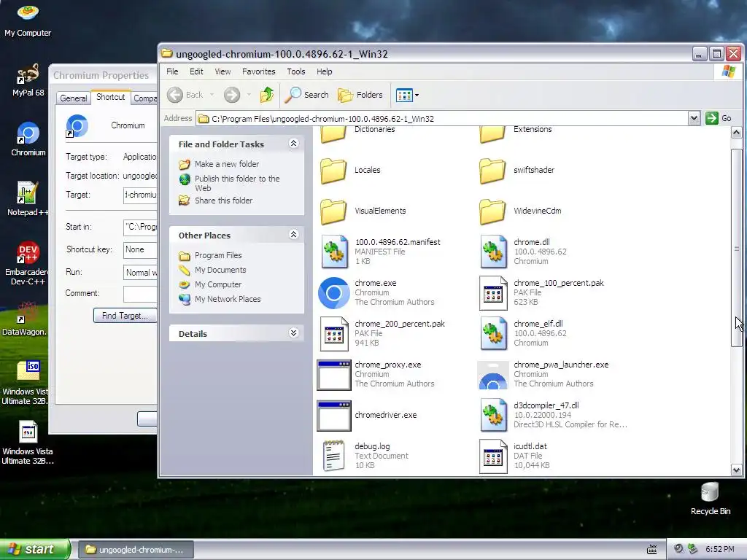This screenshot has width=747, height=560.
Task: Click the Up folder toolbar icon
Action: point(267,95)
